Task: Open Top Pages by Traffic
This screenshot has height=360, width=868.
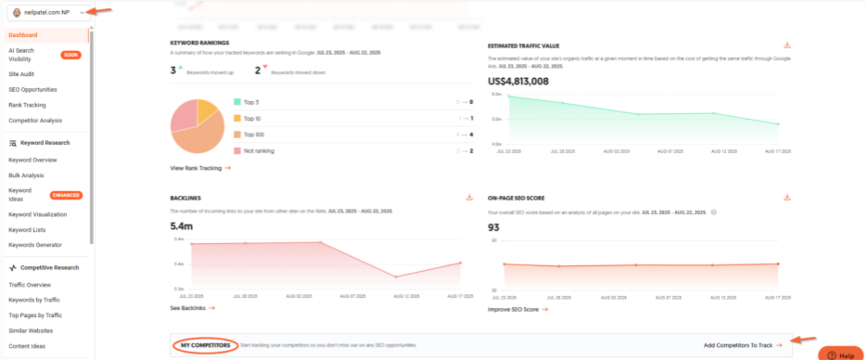Action: [35, 315]
